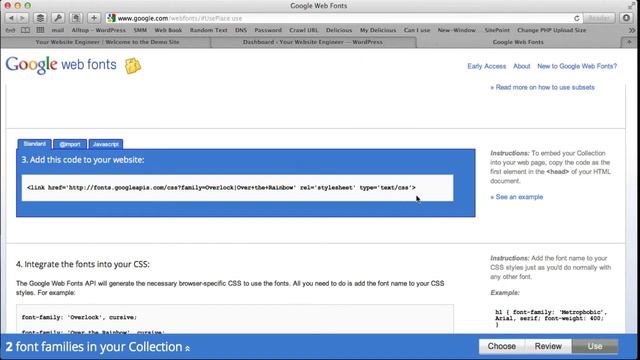The image size is (640, 360).
Task: Open the Random Text bookmark
Action: tap(208, 30)
